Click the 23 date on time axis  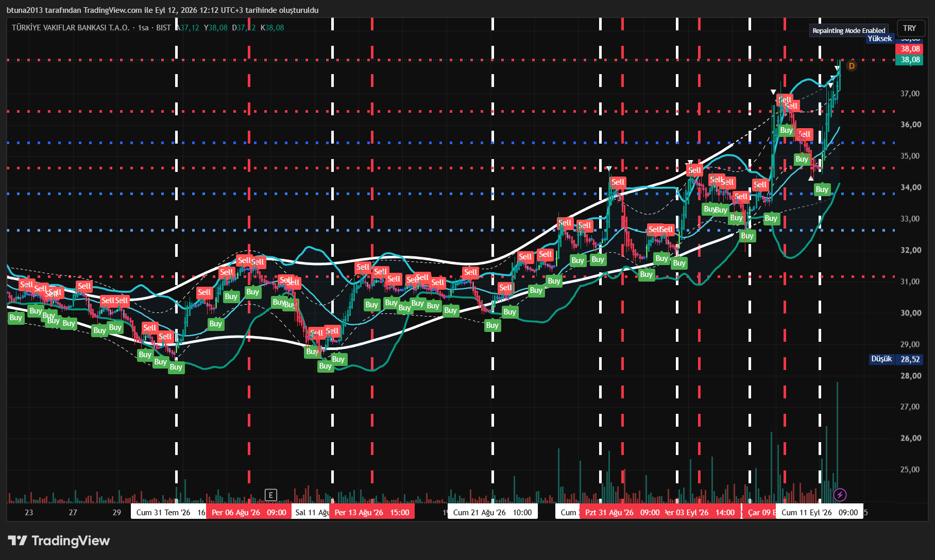pos(29,513)
